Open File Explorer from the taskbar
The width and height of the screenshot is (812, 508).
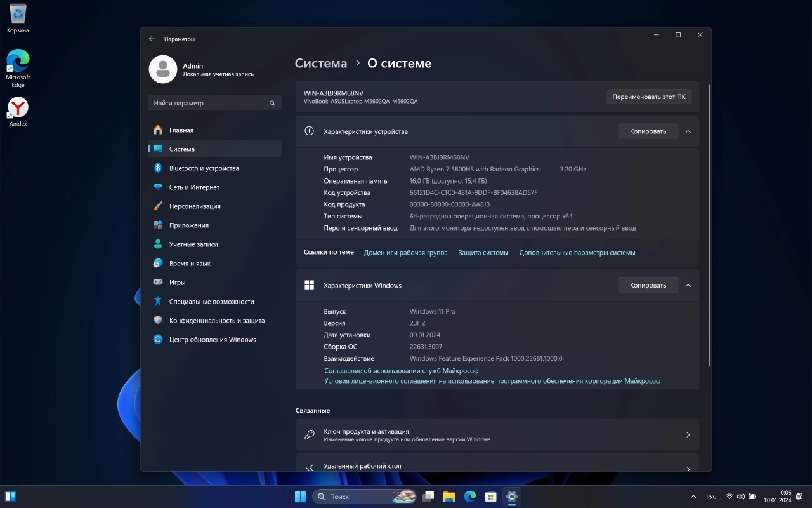pyautogui.click(x=449, y=497)
